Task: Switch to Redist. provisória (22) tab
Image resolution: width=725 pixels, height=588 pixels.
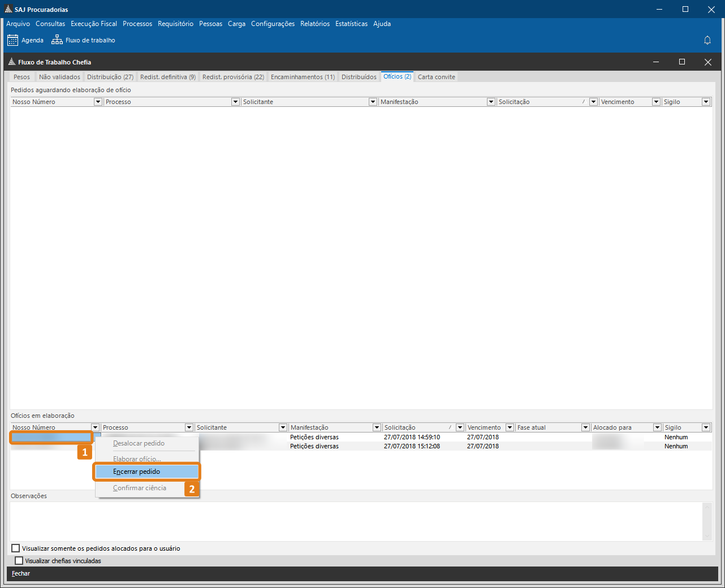Action: pos(233,77)
